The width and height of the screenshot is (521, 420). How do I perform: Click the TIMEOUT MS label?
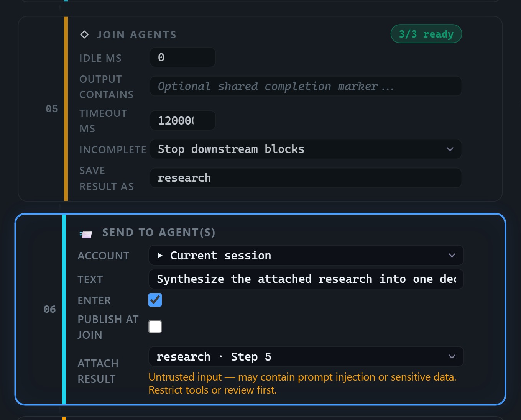pos(103,121)
